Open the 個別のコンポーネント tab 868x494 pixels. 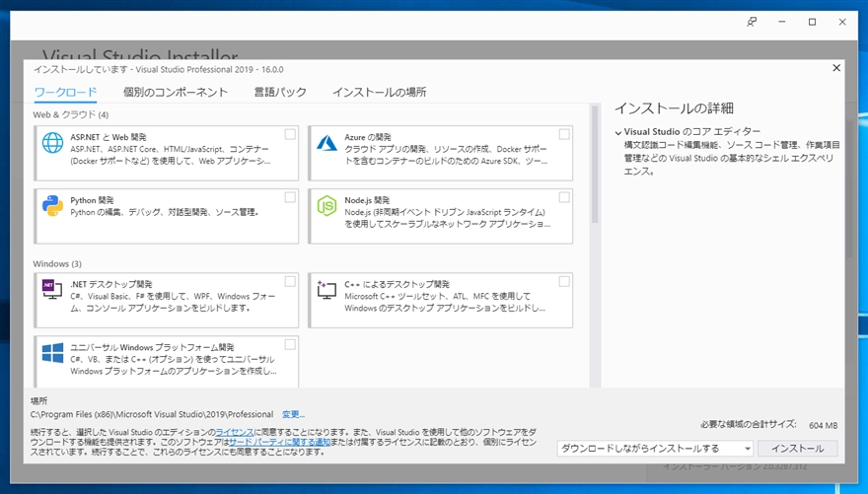(x=176, y=93)
